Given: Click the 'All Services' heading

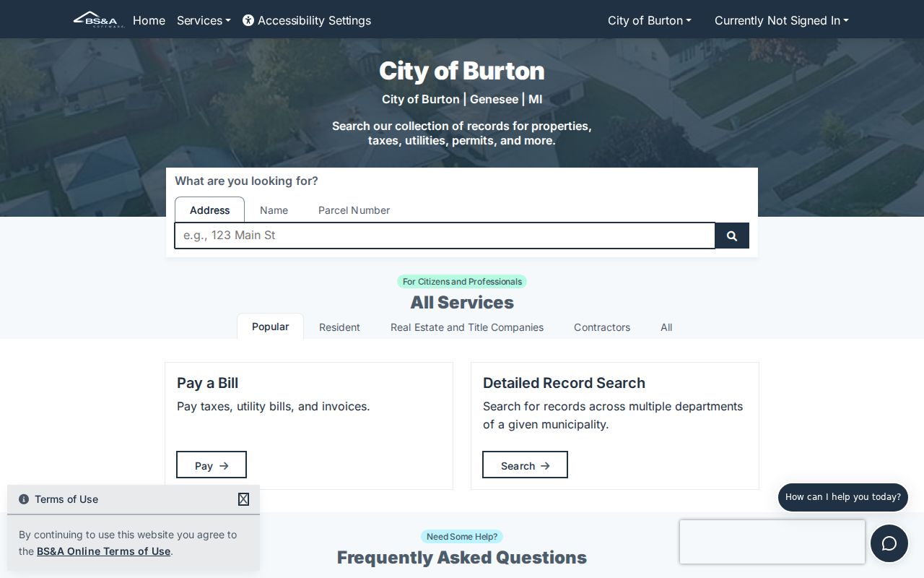Looking at the screenshot, I should tap(462, 302).
